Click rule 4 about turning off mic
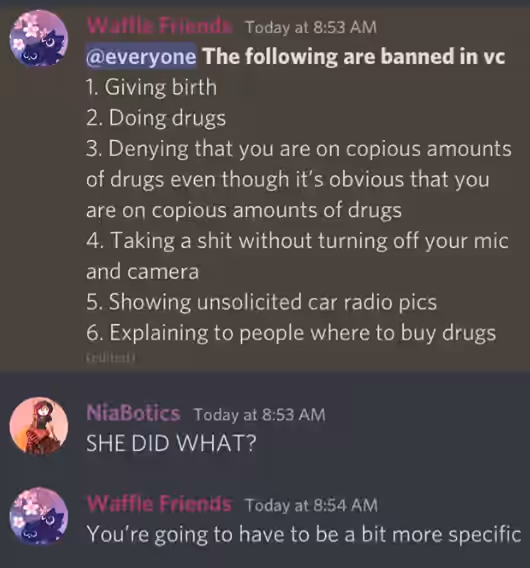The height and width of the screenshot is (568, 530). coord(297,256)
